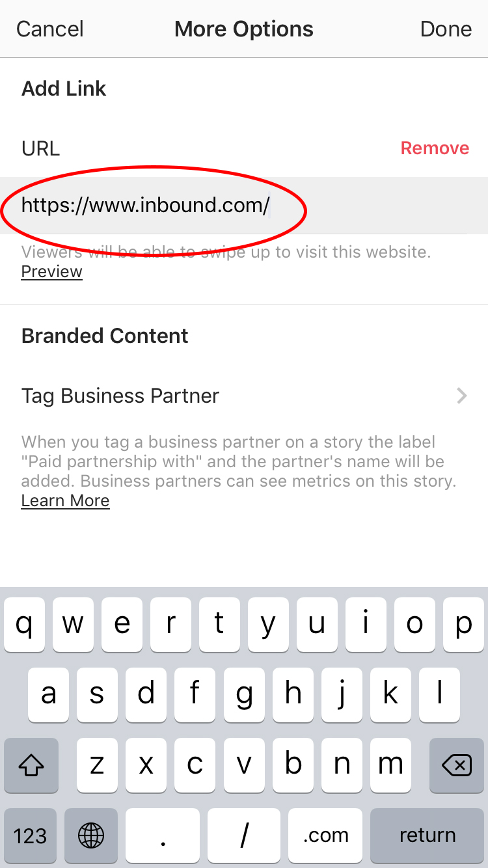The width and height of the screenshot is (488, 868).
Task: Tap the return key
Action: click(x=427, y=835)
